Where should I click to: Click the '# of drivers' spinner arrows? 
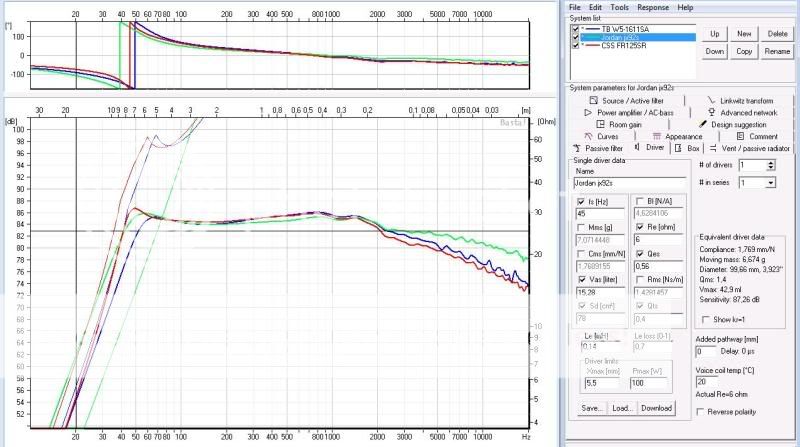point(770,165)
